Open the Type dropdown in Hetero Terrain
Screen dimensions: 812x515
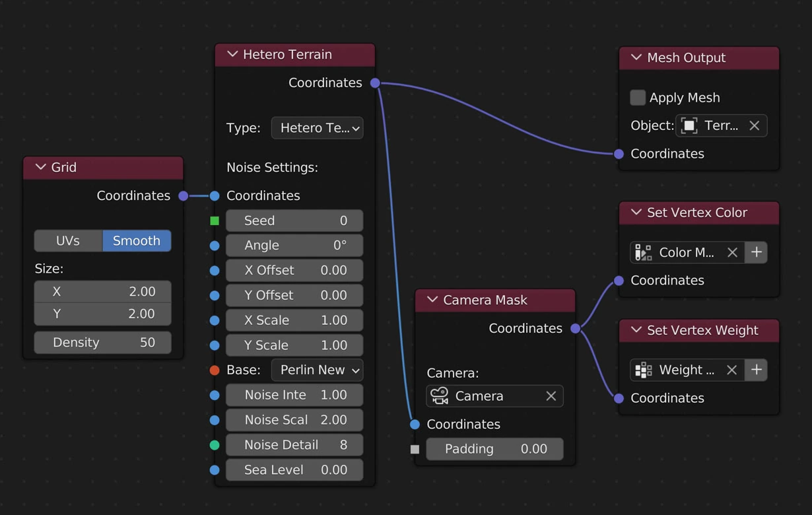pyautogui.click(x=317, y=128)
